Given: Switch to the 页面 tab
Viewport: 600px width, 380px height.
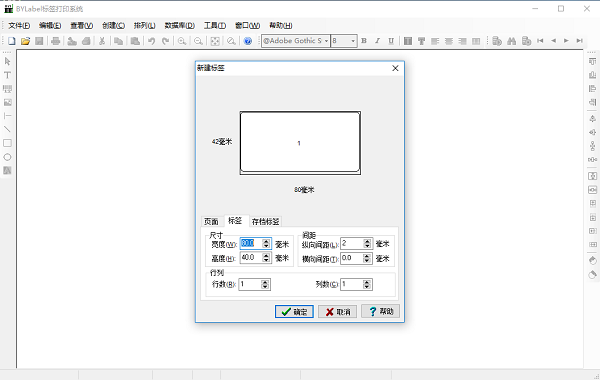Looking at the screenshot, I should (x=211, y=222).
